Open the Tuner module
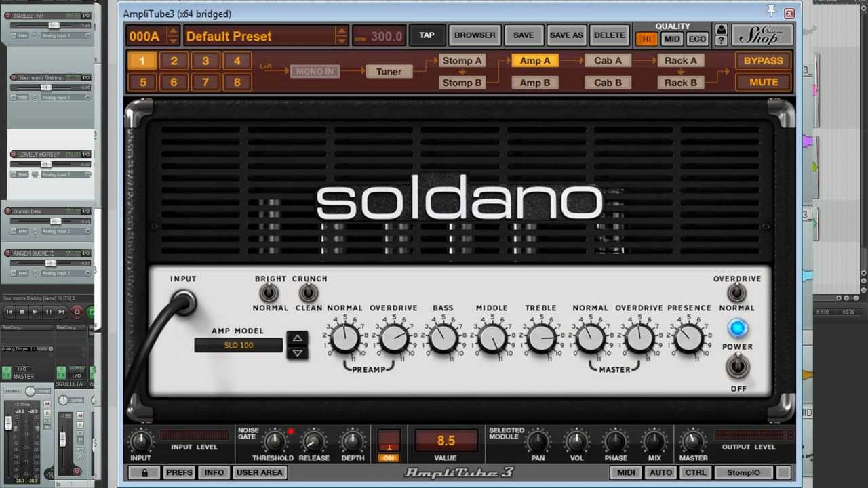Viewport: 868px width, 488px height. (x=389, y=71)
